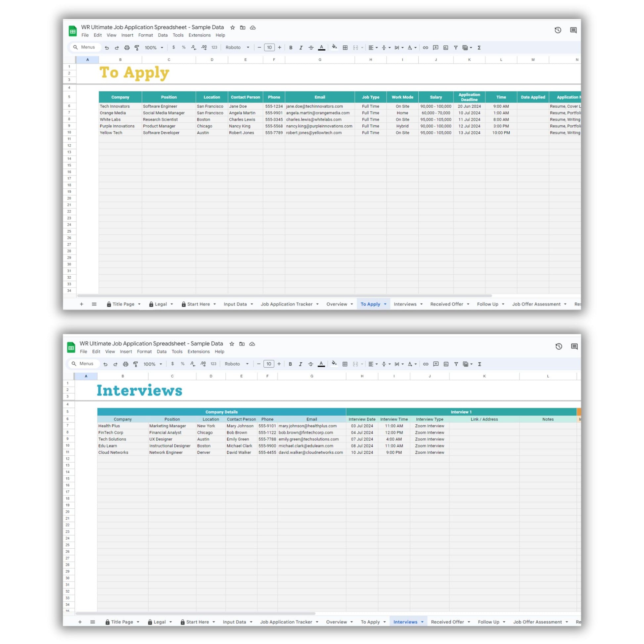This screenshot has width=644, height=644.
Task: Open comments icon in the To Apply window
Action: tap(573, 30)
